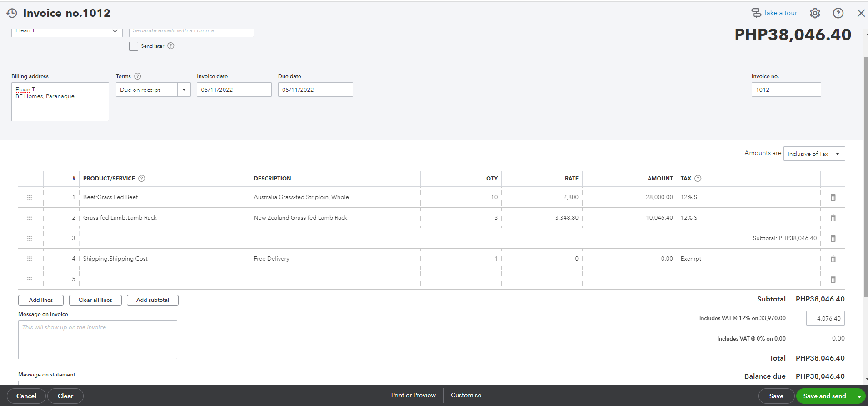The height and width of the screenshot is (406, 868).
Task: Click the Message on invoice text area
Action: (x=98, y=340)
